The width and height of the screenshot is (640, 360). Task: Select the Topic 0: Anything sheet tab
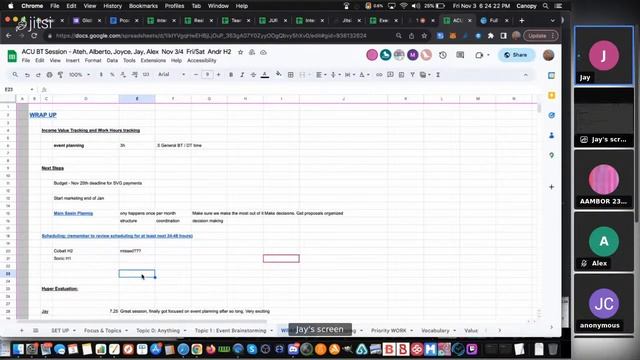point(158,331)
